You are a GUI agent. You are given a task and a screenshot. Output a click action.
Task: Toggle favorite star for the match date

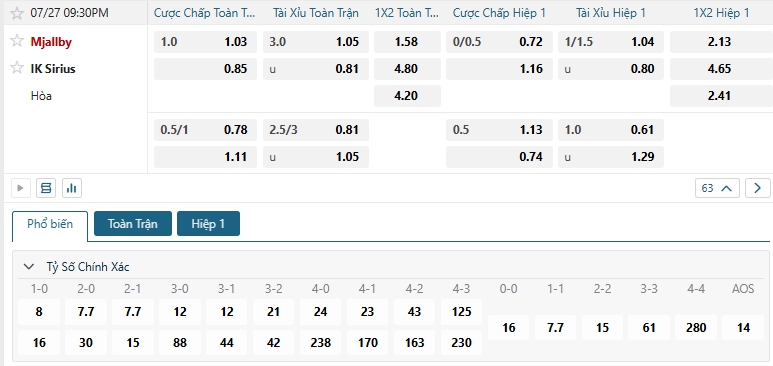[x=17, y=13]
